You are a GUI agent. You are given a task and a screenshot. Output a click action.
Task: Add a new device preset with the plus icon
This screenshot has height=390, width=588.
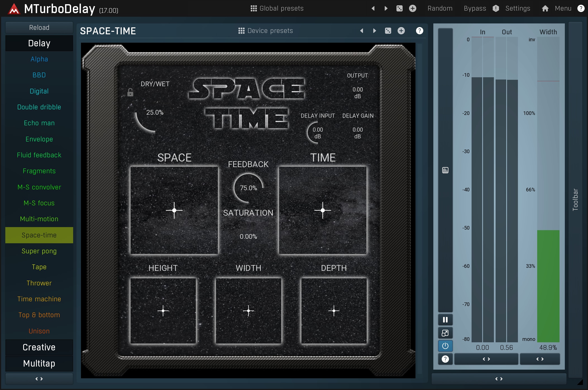click(401, 31)
